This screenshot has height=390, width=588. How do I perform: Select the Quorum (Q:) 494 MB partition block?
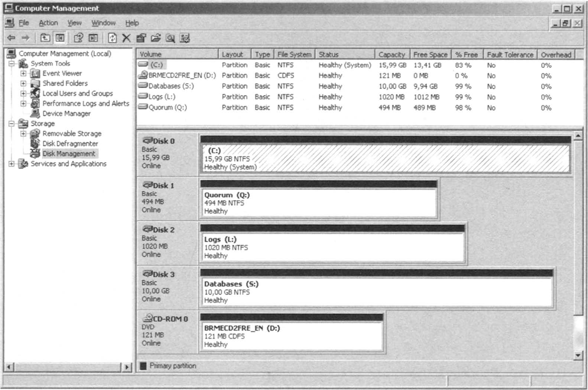coord(319,203)
